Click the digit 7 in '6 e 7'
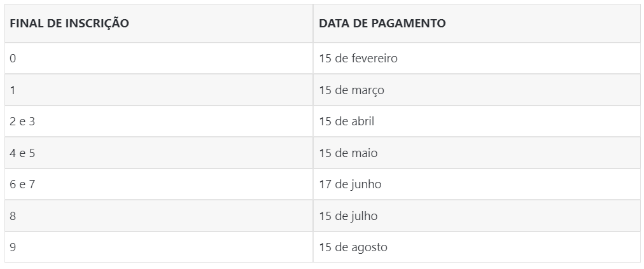Screen dimensions: 644x269 tap(32, 184)
